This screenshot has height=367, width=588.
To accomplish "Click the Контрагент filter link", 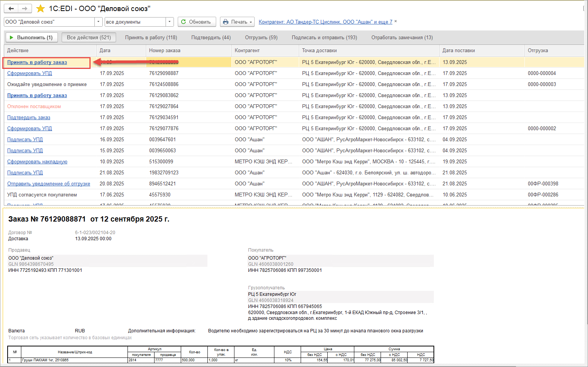I will tap(325, 22).
